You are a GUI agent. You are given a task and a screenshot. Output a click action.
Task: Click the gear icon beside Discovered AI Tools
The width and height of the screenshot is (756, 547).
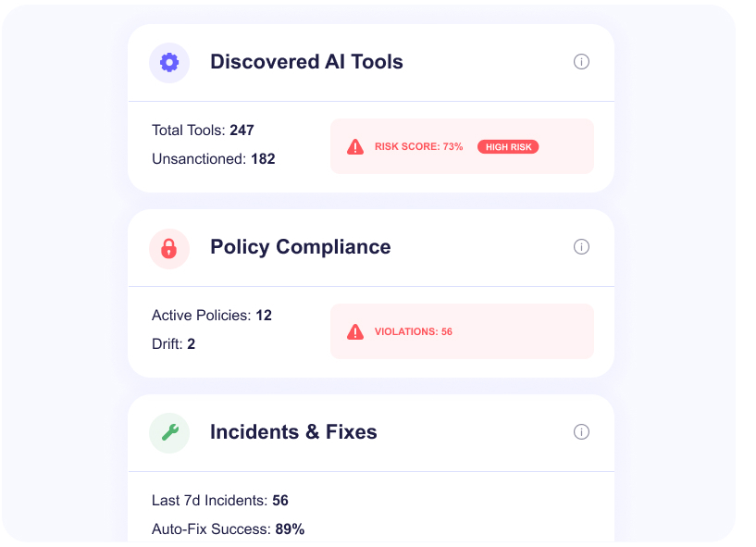coord(169,63)
